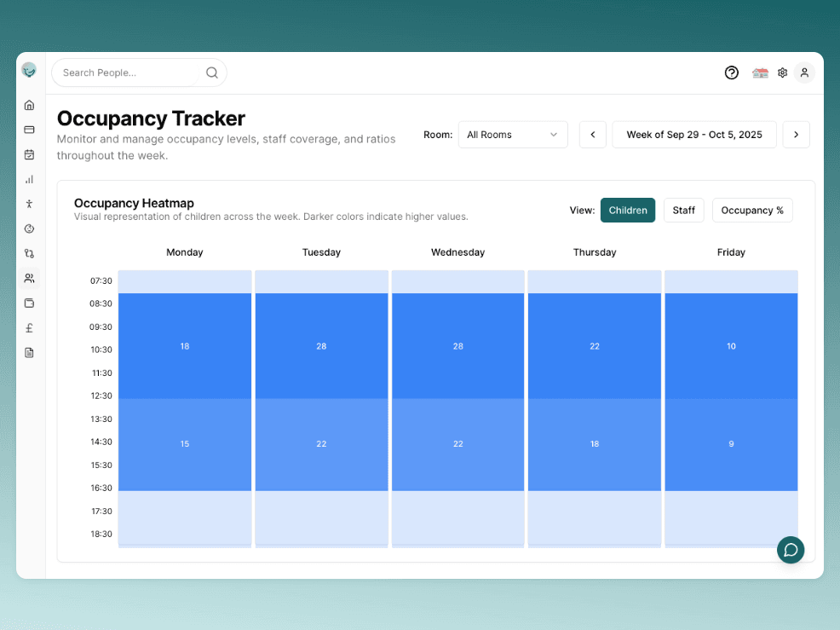Click the Search People input field
Image resolution: width=840 pixels, height=630 pixels.
[x=128, y=72]
